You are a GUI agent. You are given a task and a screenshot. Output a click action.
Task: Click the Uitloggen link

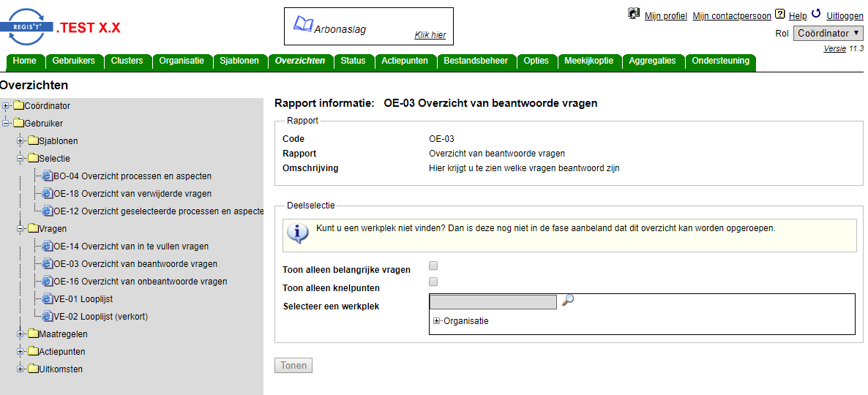tap(845, 16)
